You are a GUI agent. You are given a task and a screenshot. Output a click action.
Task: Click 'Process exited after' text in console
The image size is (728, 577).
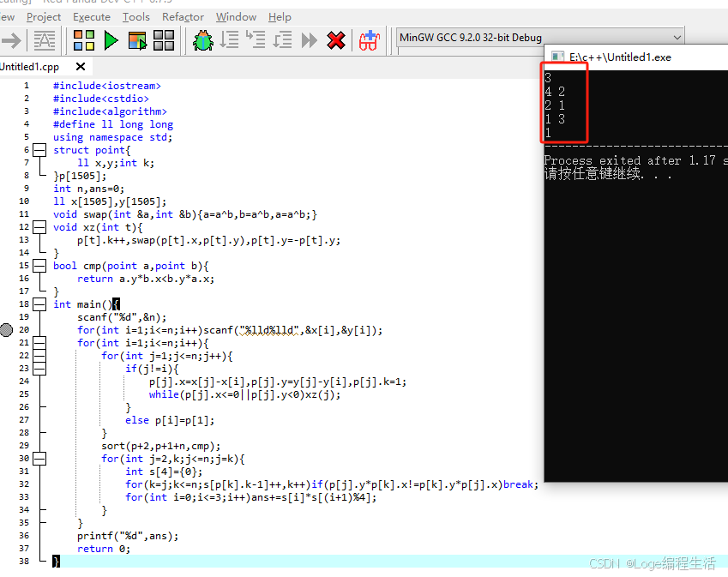click(612, 160)
